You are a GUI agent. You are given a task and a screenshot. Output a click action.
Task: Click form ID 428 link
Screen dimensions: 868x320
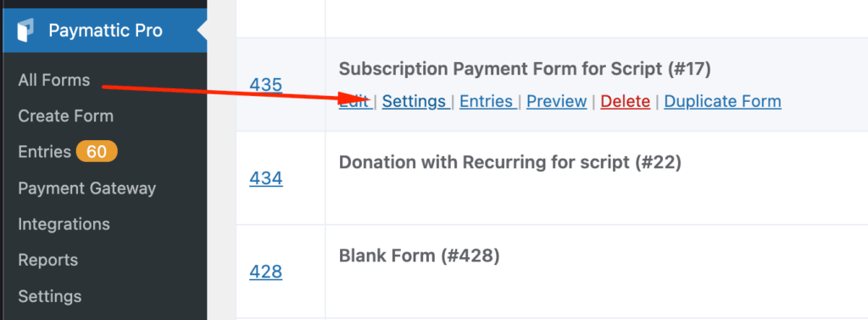click(x=265, y=272)
